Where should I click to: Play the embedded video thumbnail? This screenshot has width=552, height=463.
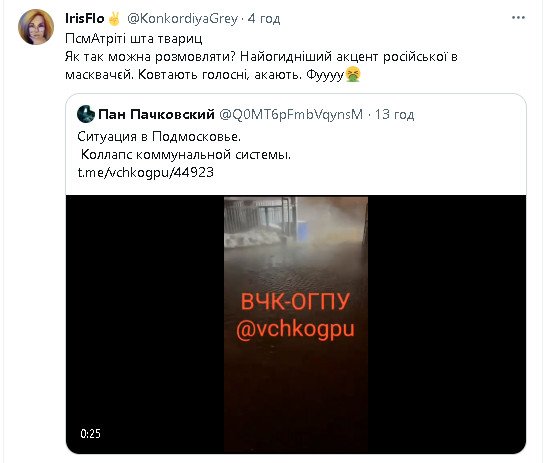click(x=296, y=324)
